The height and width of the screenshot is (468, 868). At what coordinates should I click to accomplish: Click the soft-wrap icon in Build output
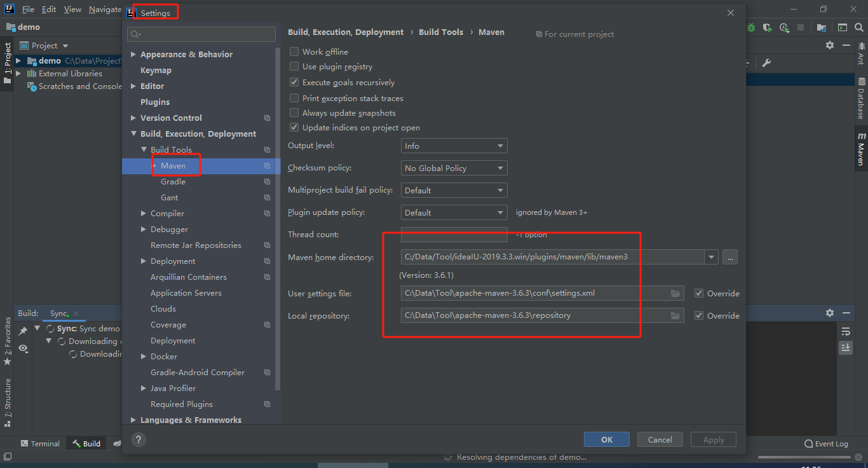pyautogui.click(x=846, y=331)
